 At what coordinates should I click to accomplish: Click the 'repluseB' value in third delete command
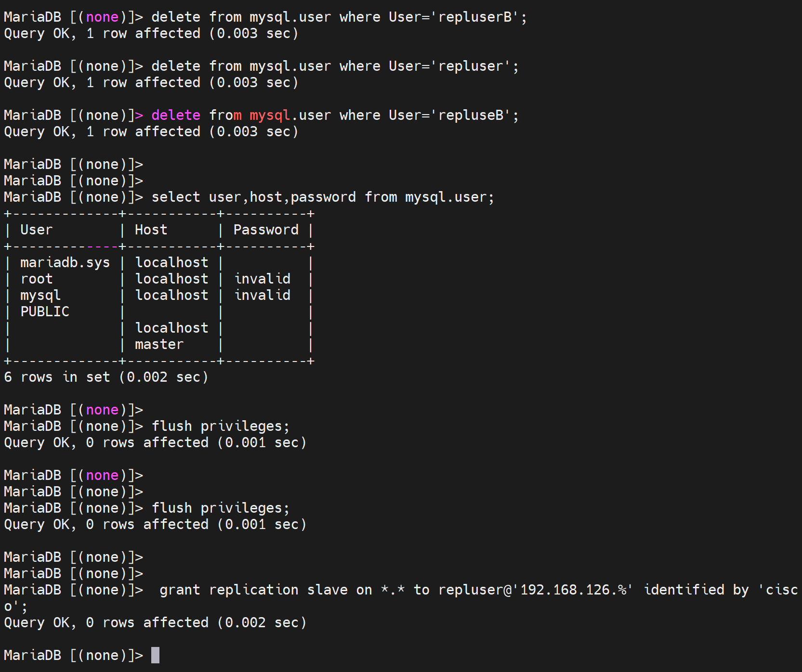coord(471,115)
